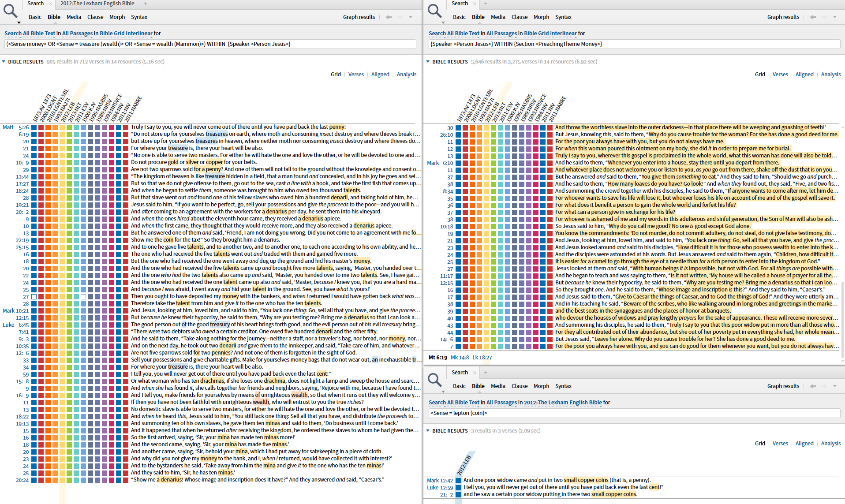Switch to Aligned view for lepton results

[804, 444]
